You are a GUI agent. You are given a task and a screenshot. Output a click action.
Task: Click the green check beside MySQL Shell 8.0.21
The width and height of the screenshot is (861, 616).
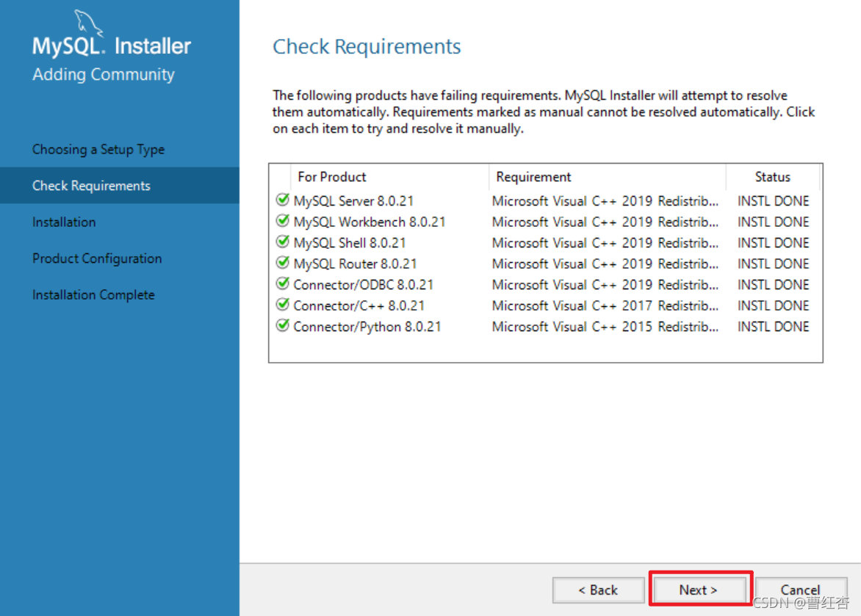point(283,242)
